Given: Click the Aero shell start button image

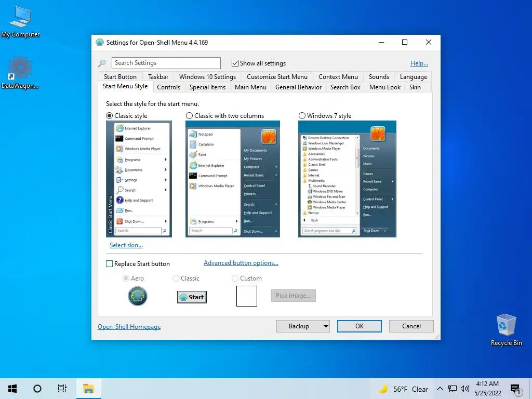Looking at the screenshot, I should coord(137,296).
